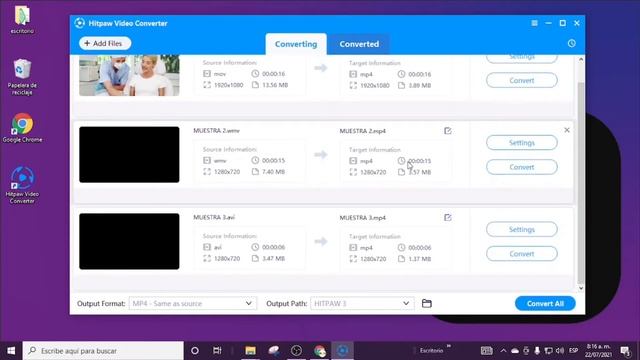
Task: Click the ESP language indicator
Action: 573,351
